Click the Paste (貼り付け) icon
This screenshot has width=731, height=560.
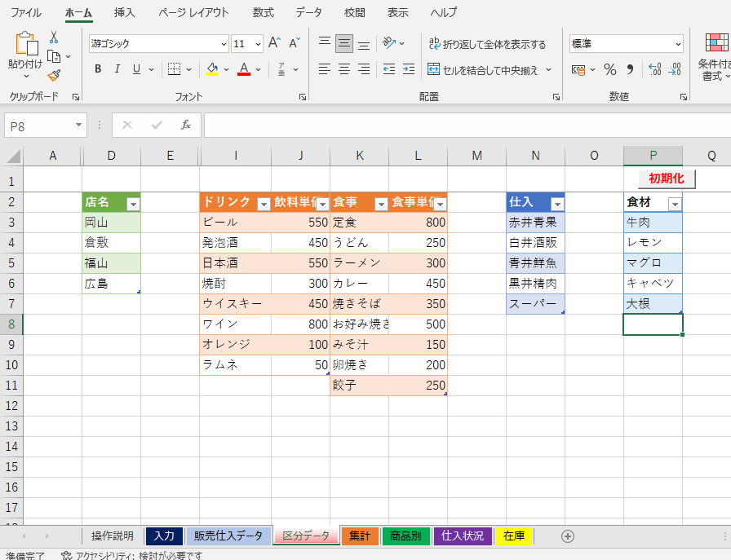pos(26,44)
